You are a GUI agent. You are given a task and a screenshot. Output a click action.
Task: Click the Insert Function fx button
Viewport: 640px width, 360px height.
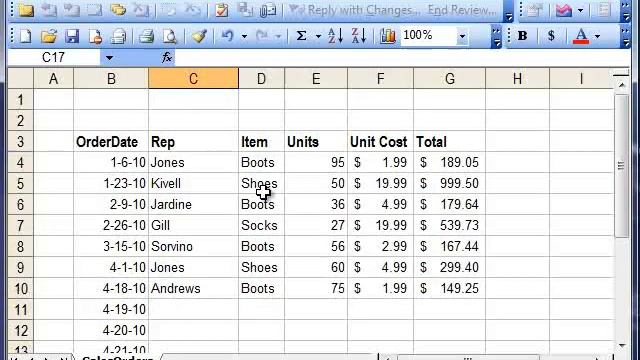[x=167, y=58]
